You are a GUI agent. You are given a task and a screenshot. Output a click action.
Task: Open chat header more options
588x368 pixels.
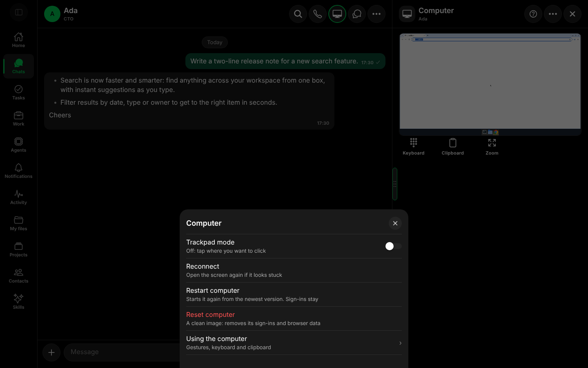point(376,14)
